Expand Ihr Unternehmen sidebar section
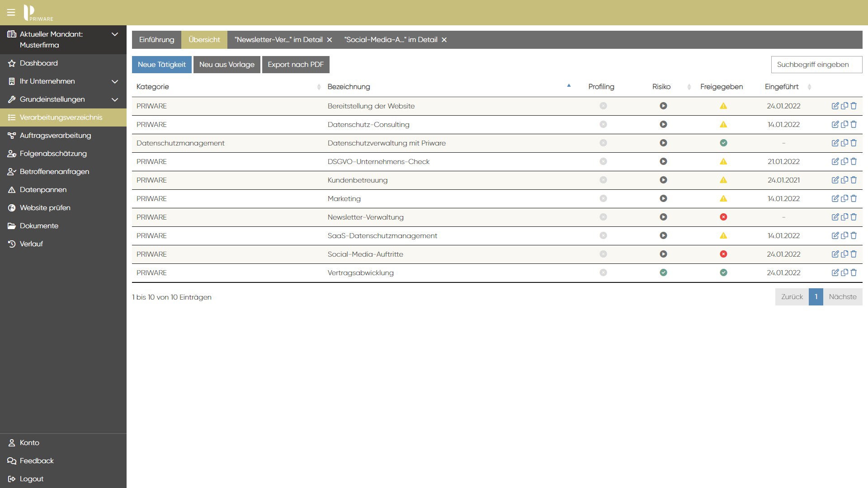The image size is (868, 488). click(x=115, y=81)
